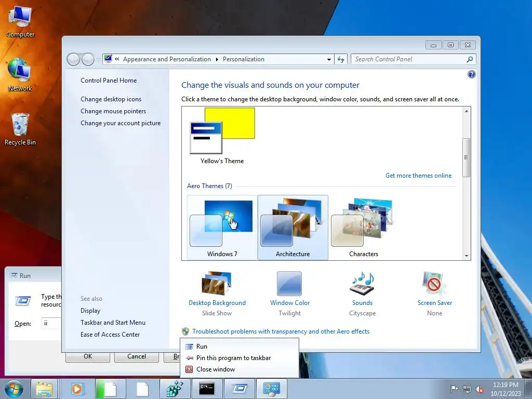
Task: Open the Registry Editor taskbar icon
Action: [x=175, y=389]
